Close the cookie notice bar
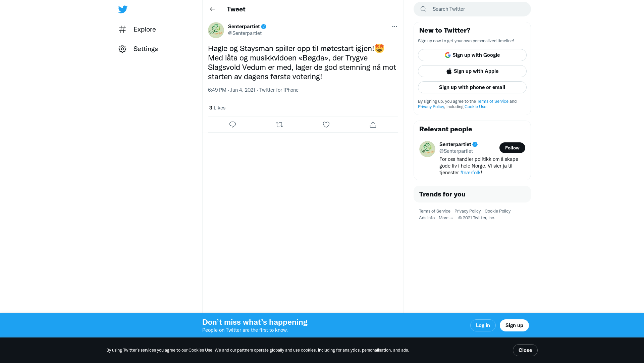The width and height of the screenshot is (644, 363). coord(525,350)
